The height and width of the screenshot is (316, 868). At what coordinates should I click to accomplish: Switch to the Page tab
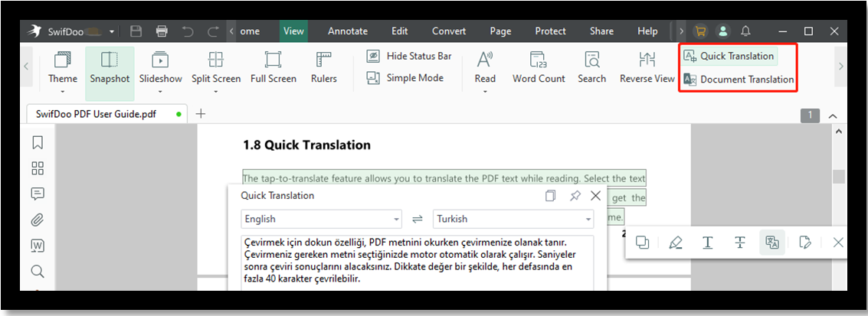[500, 31]
